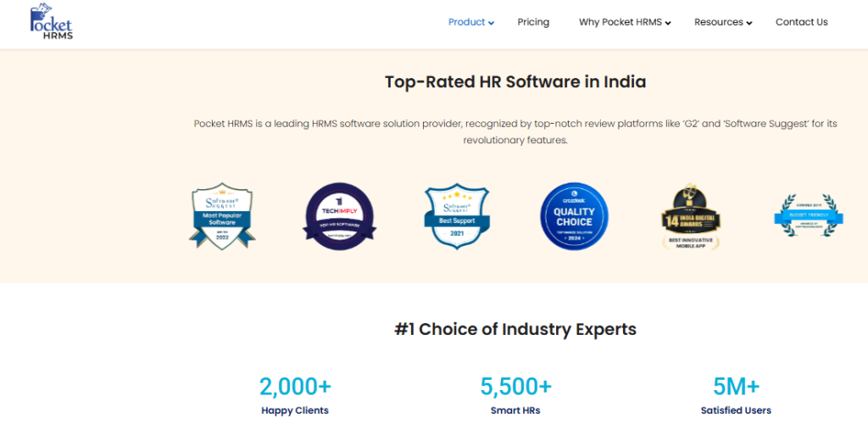Viewport: 868px width, 446px height.
Task: Click the Crozdesk Quality Choice badge
Action: [x=574, y=216]
